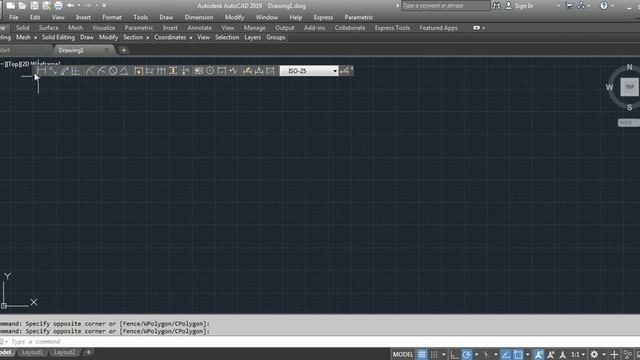This screenshot has height=360, width=640.
Task: Switch to the Drawing1 file tab
Action: pyautogui.click(x=71, y=50)
